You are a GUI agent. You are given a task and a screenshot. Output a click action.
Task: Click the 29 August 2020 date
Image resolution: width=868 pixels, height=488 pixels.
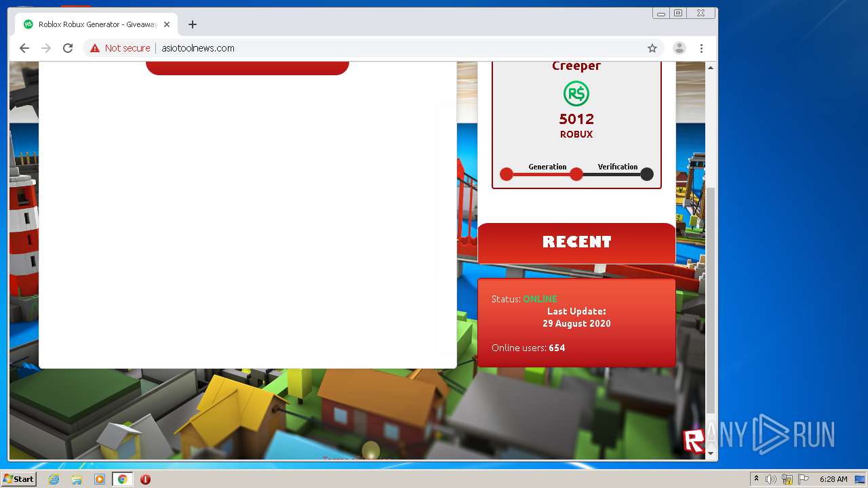576,324
